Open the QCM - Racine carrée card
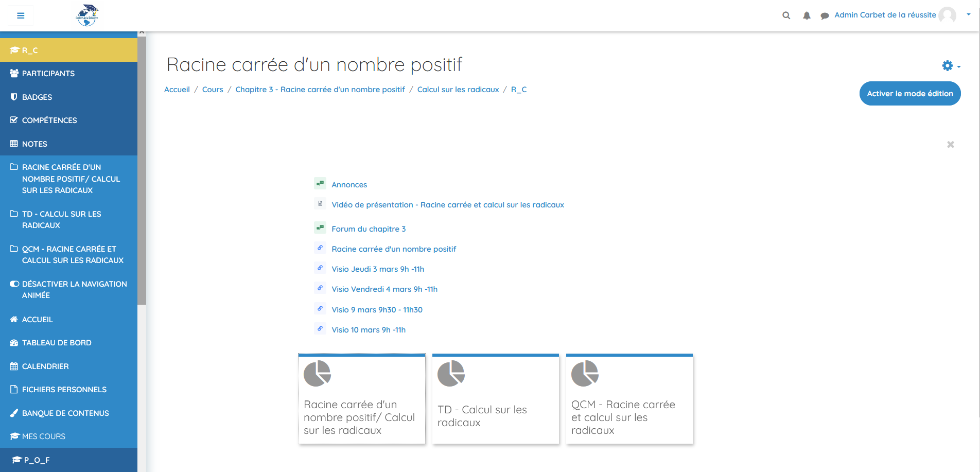This screenshot has height=472, width=980. pos(629,399)
